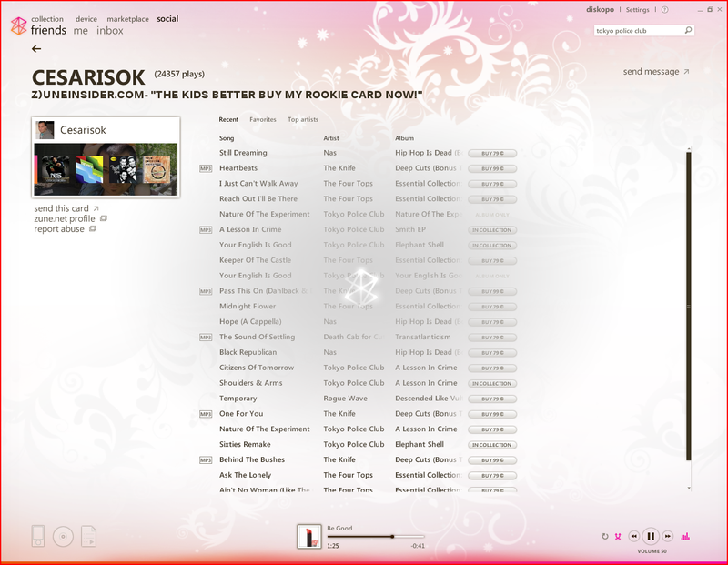Sort by the Album column header
Screen dimensions: 728x565
(x=404, y=138)
